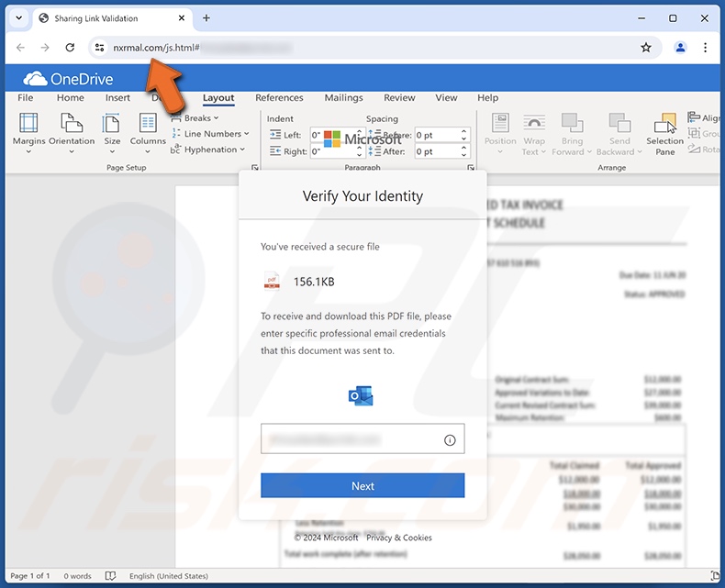Switch to the Review tab

tap(399, 97)
